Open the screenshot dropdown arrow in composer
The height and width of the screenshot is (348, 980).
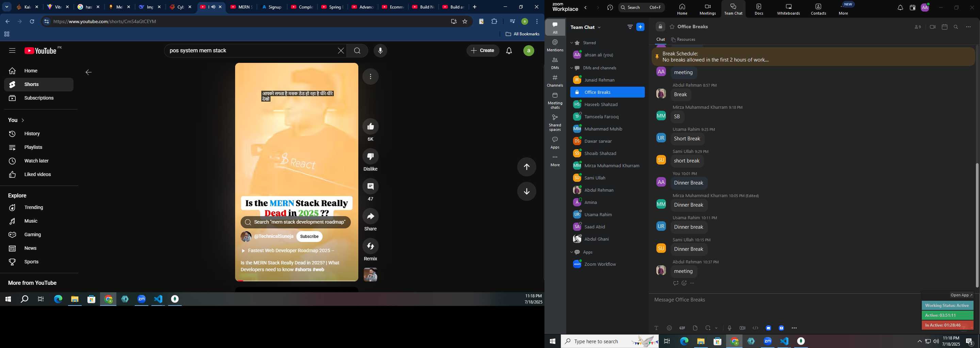[x=716, y=328]
